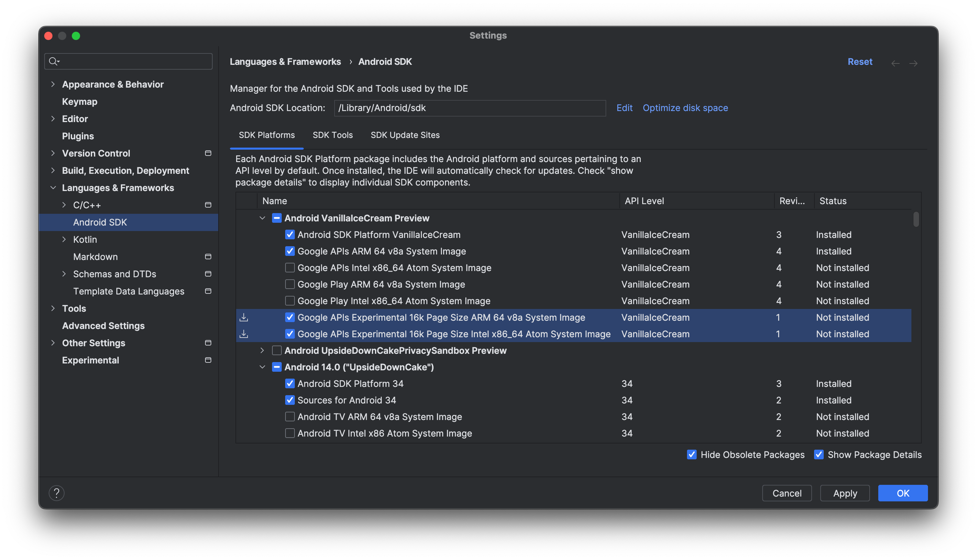The height and width of the screenshot is (560, 977).
Task: Expand the Languages and Frameworks section
Action: [53, 187]
